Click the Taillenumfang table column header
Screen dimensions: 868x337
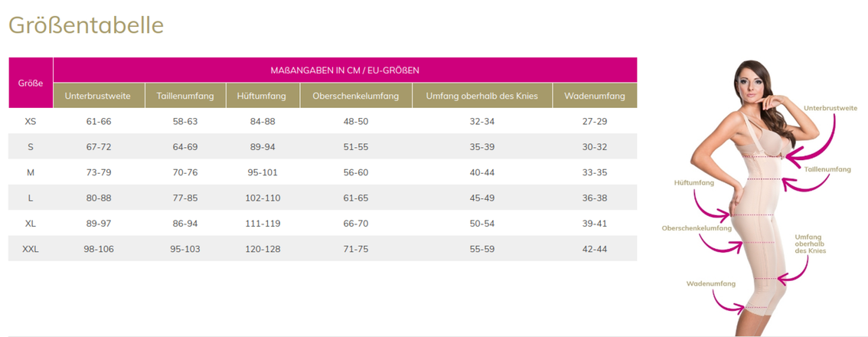coord(185,96)
